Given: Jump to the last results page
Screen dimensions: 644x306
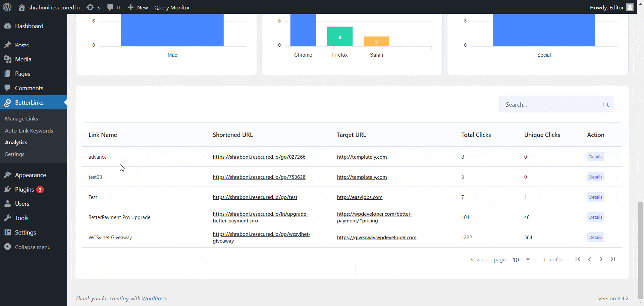Looking at the screenshot, I should (x=613, y=259).
